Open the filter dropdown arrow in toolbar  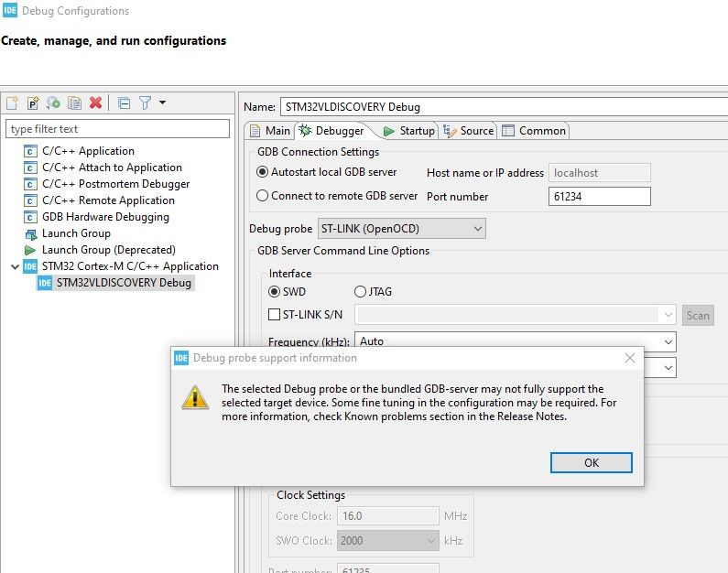[162, 103]
